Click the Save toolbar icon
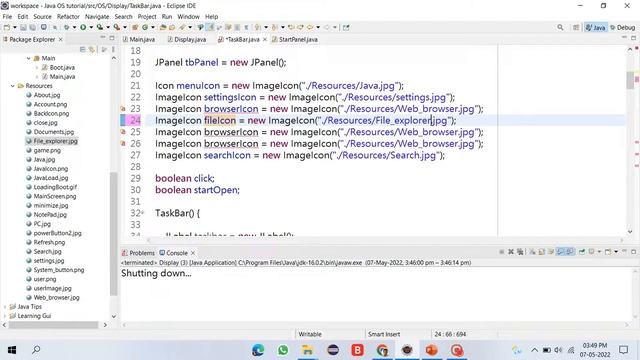Viewport: 640px width, 360px height. (x=23, y=27)
